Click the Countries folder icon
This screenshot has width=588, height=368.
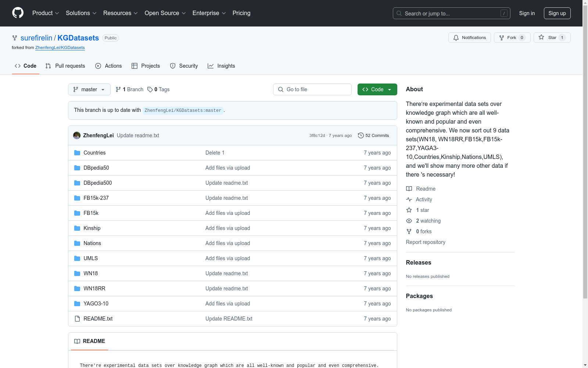click(x=77, y=153)
